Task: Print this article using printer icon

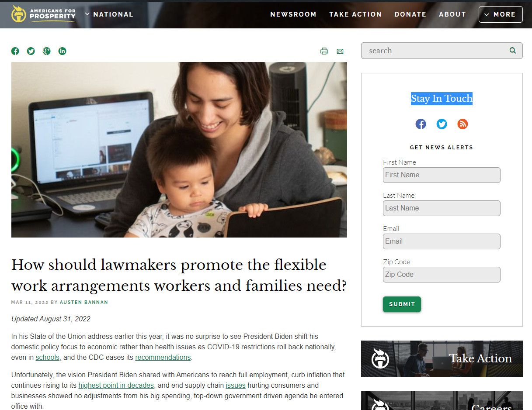Action: pyautogui.click(x=324, y=51)
